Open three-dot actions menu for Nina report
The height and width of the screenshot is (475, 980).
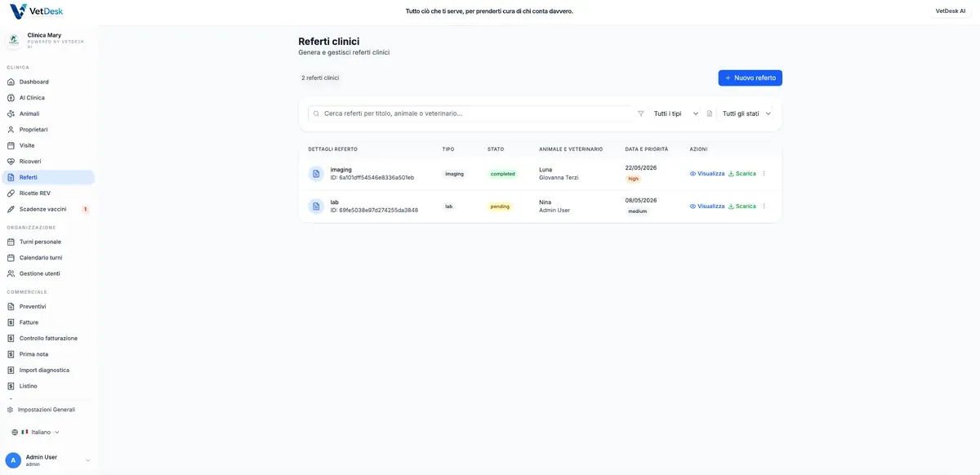click(764, 206)
